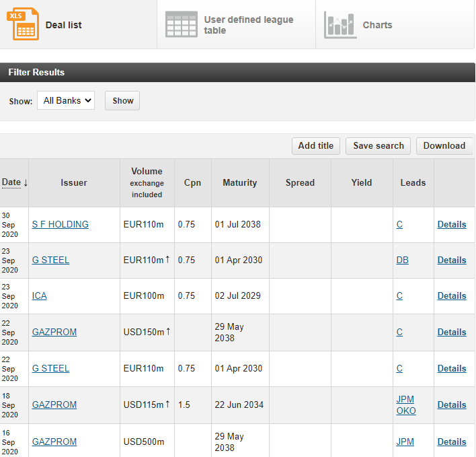Click JPM lead in the USD115m row
The width and height of the screenshot is (476, 457).
point(405,399)
